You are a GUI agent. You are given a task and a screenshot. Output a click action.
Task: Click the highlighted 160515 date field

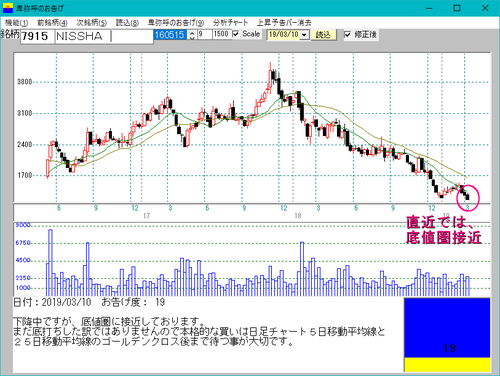(170, 35)
